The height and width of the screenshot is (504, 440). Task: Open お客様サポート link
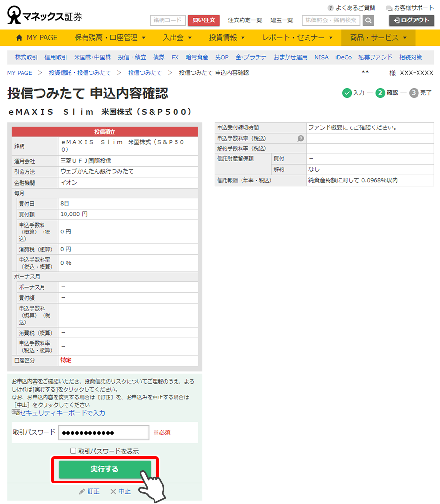(x=414, y=8)
